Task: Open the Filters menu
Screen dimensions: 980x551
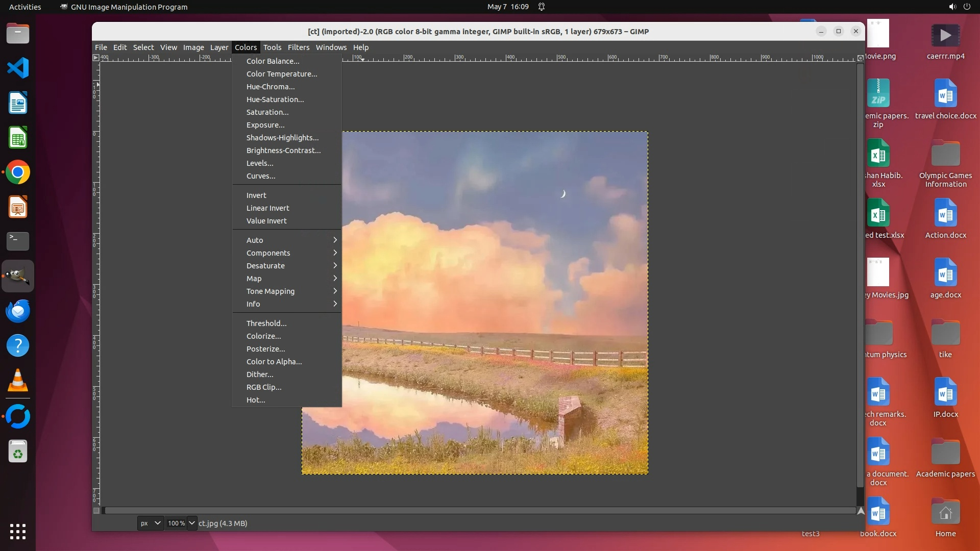Action: click(298, 47)
